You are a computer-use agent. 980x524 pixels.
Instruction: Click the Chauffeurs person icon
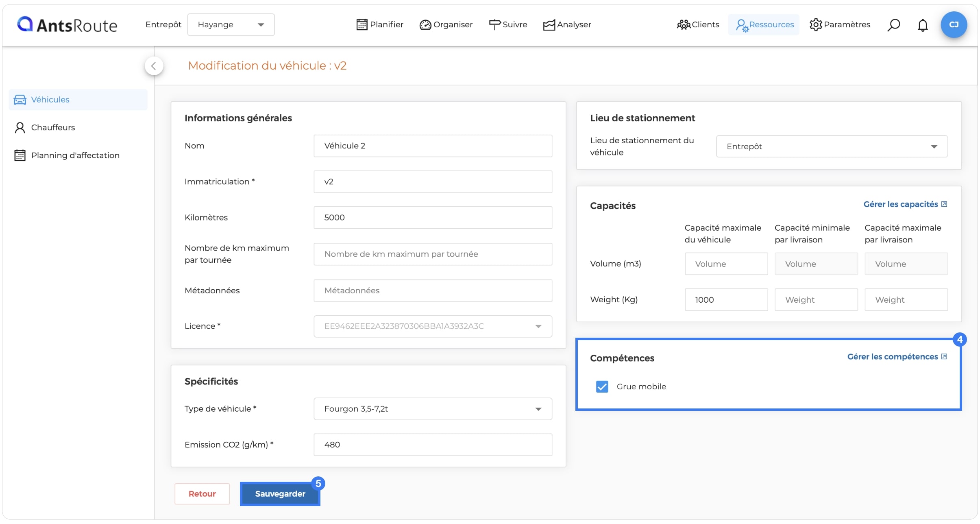(x=20, y=128)
